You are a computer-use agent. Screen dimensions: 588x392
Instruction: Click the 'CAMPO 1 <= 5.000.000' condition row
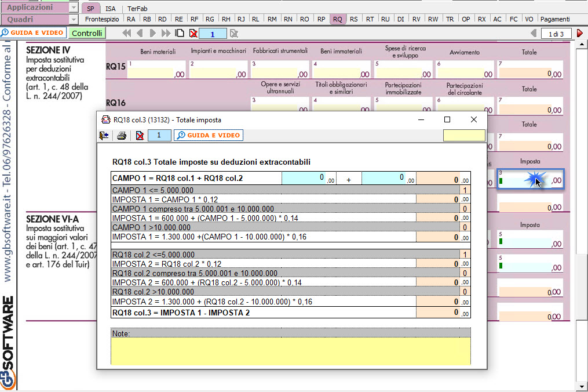(x=291, y=190)
